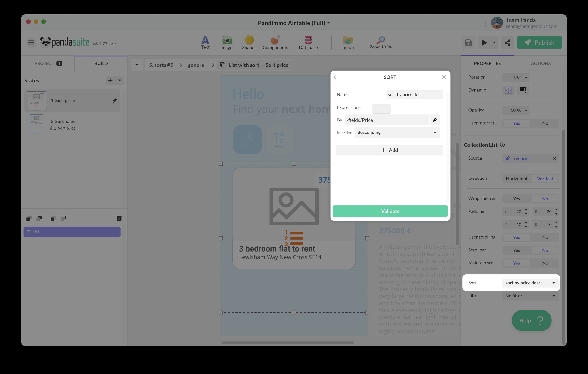Click the share project icon

tap(507, 43)
